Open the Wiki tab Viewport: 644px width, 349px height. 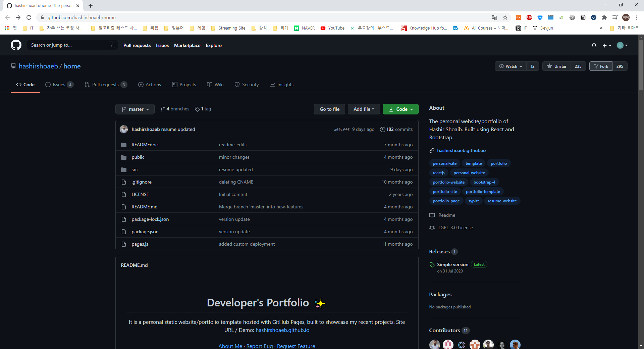click(215, 85)
